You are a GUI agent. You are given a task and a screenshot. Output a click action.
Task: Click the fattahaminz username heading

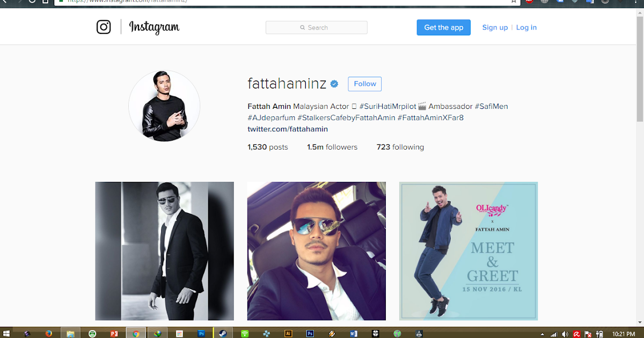(287, 84)
